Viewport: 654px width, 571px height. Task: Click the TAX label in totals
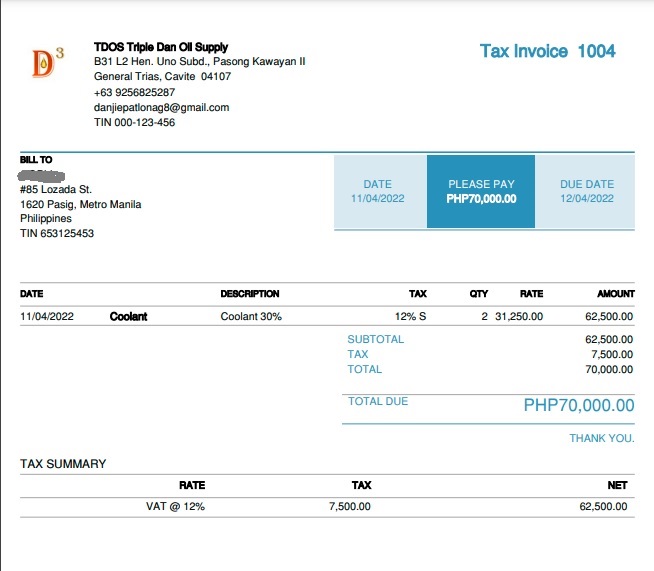pos(358,355)
